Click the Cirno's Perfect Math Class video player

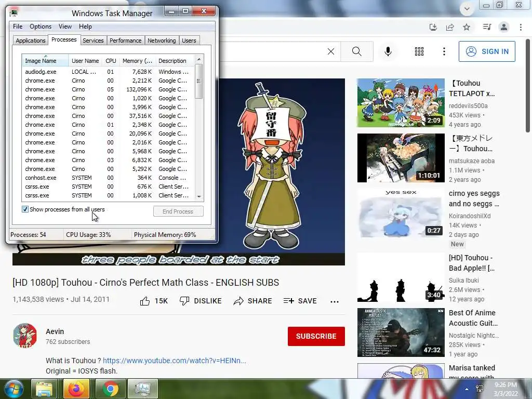pyautogui.click(x=281, y=172)
